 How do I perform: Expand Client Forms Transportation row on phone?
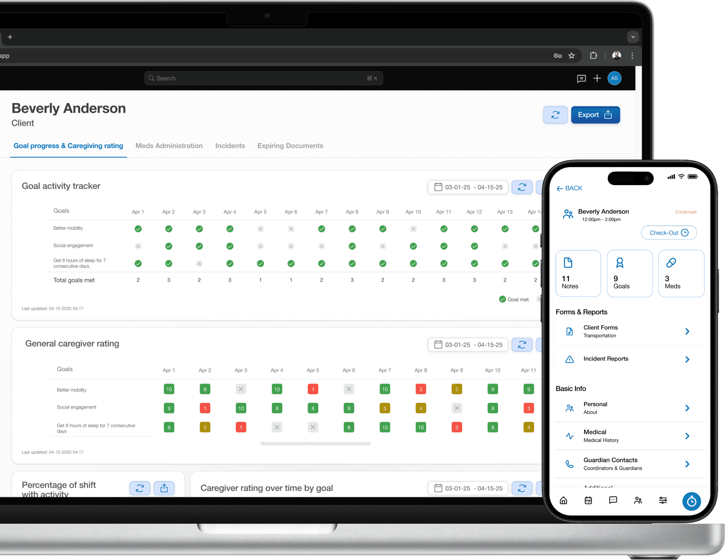[x=630, y=332]
